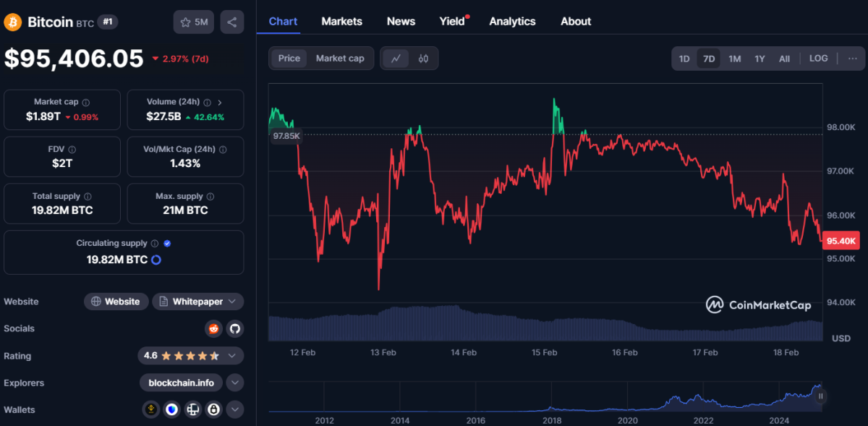Image resolution: width=868 pixels, height=426 pixels.
Task: Click the Binance wallet icon
Action: pyautogui.click(x=151, y=409)
